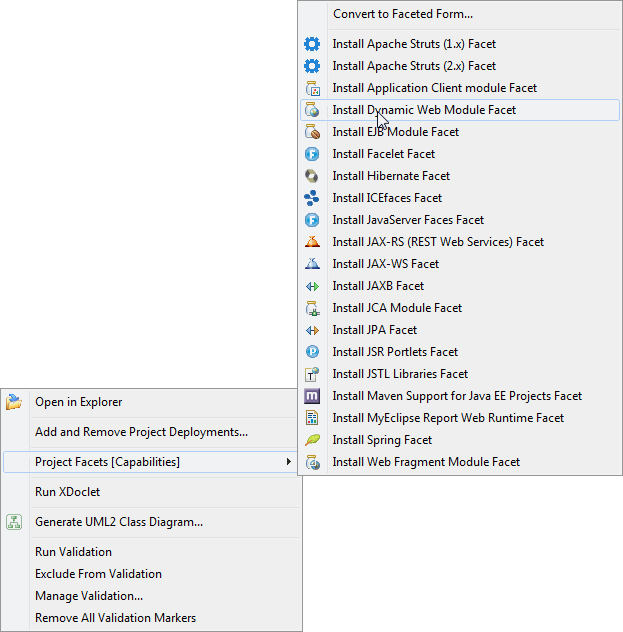This screenshot has height=632, width=623.
Task: Open Manage Validation settings
Action: pyautogui.click(x=88, y=596)
